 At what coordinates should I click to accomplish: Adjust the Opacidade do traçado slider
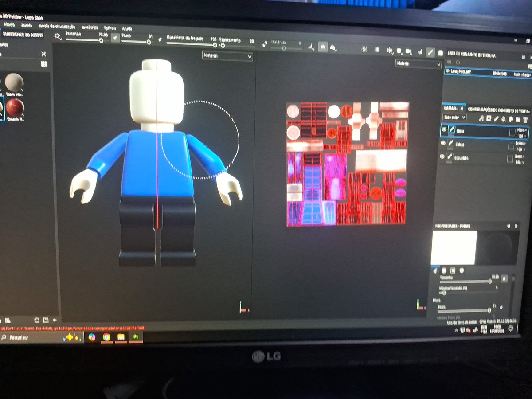tap(192, 44)
